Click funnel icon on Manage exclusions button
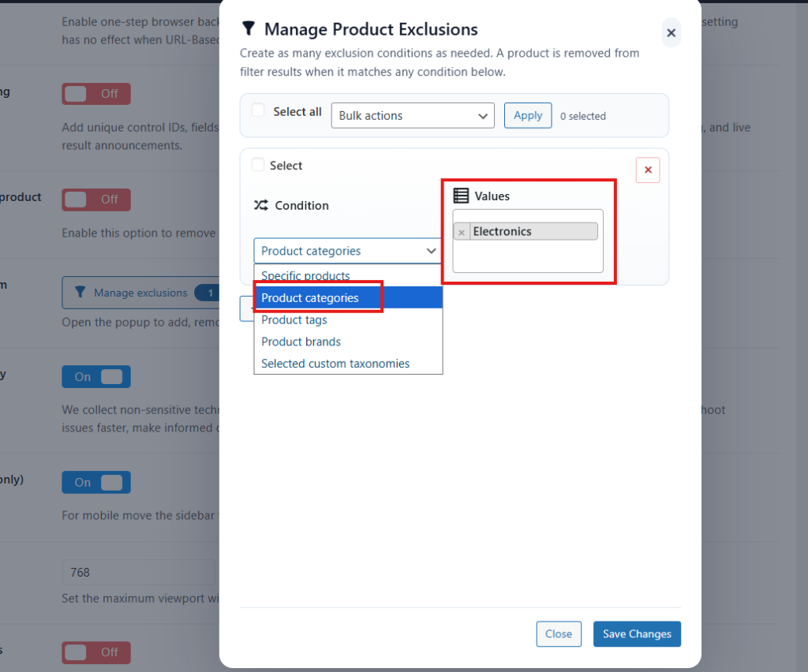Screen dimensions: 808x672 tap(79, 293)
